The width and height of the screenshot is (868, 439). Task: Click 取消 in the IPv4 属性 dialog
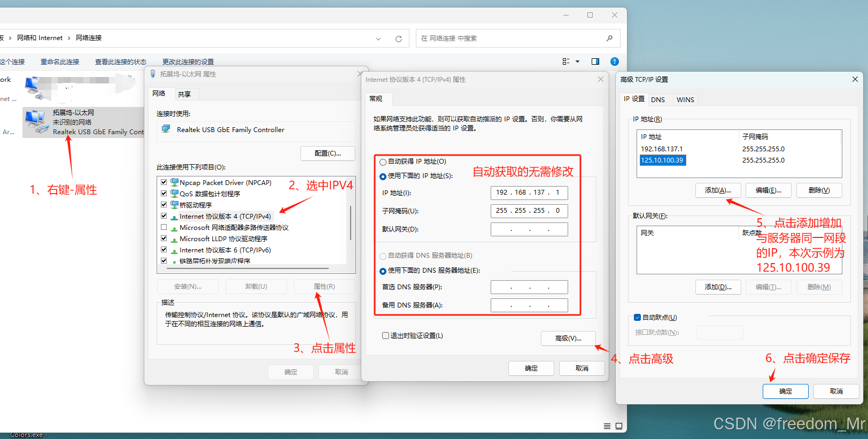point(582,368)
